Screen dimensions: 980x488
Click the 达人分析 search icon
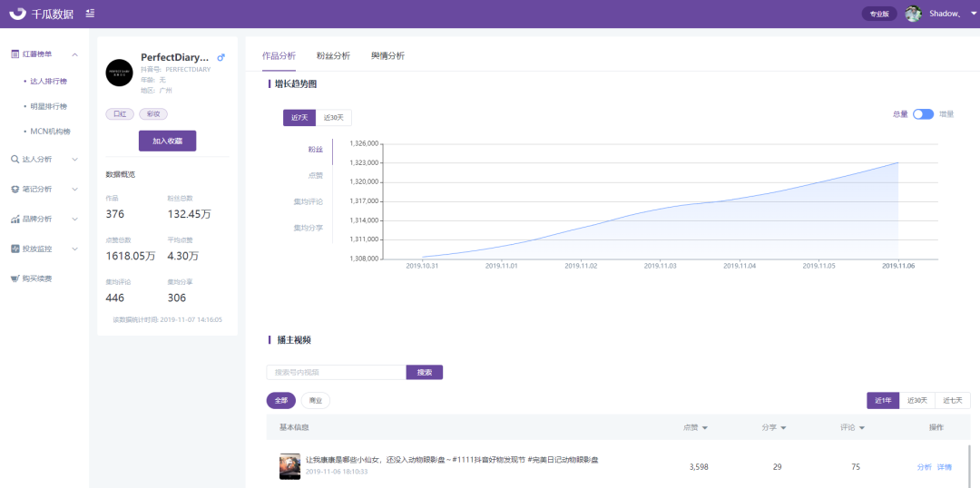coord(15,160)
